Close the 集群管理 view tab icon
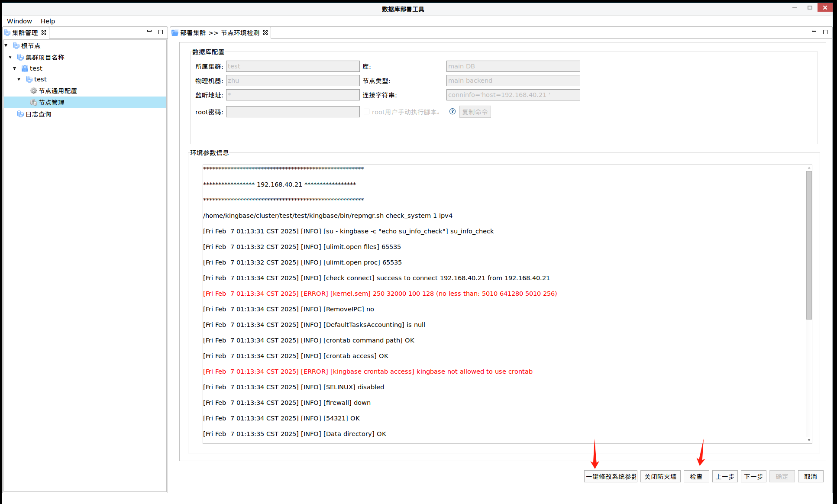The height and width of the screenshot is (504, 837). (44, 32)
